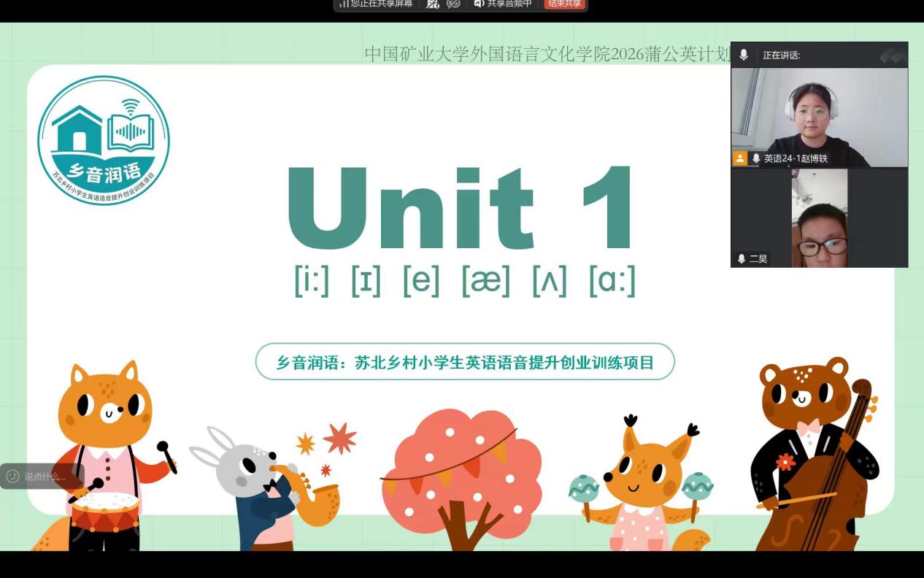The width and height of the screenshot is (924, 578).
Task: Click the 说点什么 chat input box
Action: (x=42, y=477)
